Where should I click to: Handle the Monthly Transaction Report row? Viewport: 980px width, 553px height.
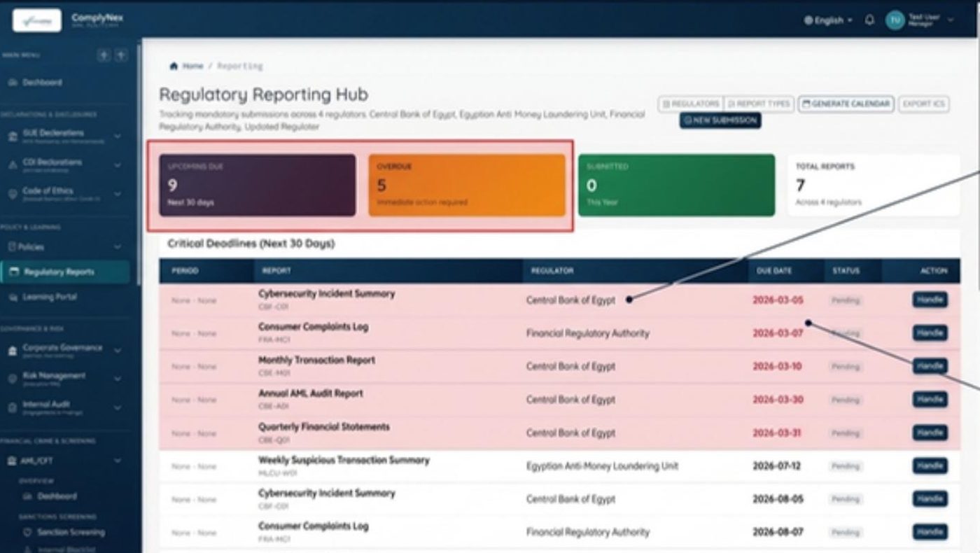pos(930,365)
